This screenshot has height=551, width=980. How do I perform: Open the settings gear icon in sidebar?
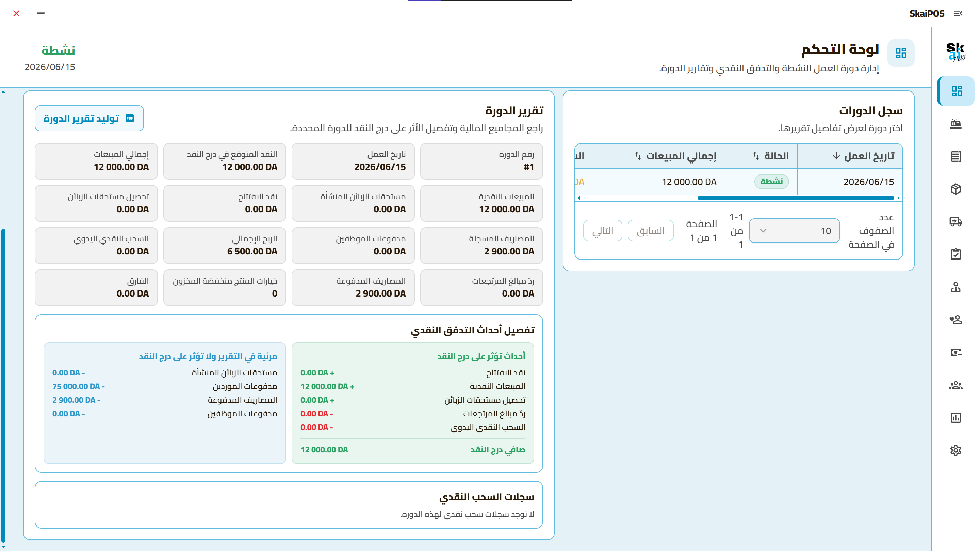955,450
